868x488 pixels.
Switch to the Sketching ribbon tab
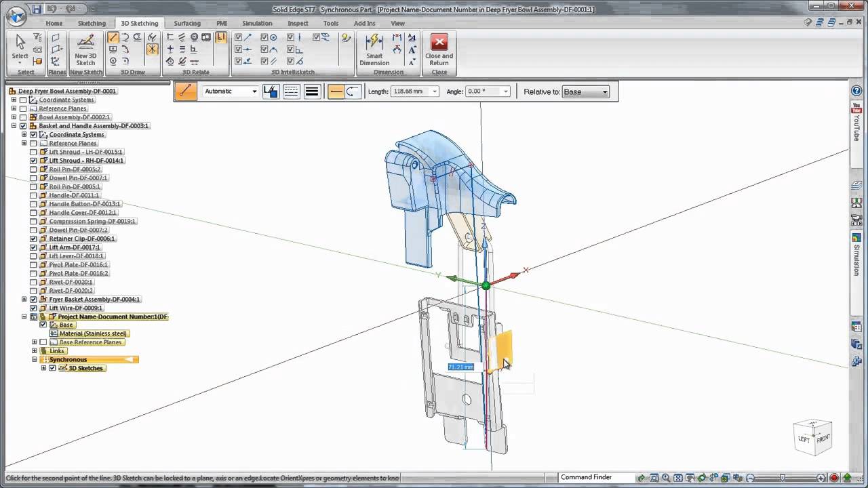[x=92, y=23]
